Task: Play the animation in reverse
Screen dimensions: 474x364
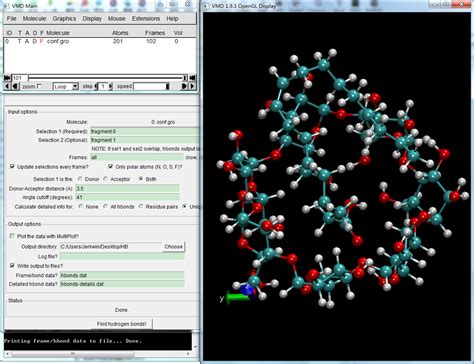Action: [x=15, y=86]
